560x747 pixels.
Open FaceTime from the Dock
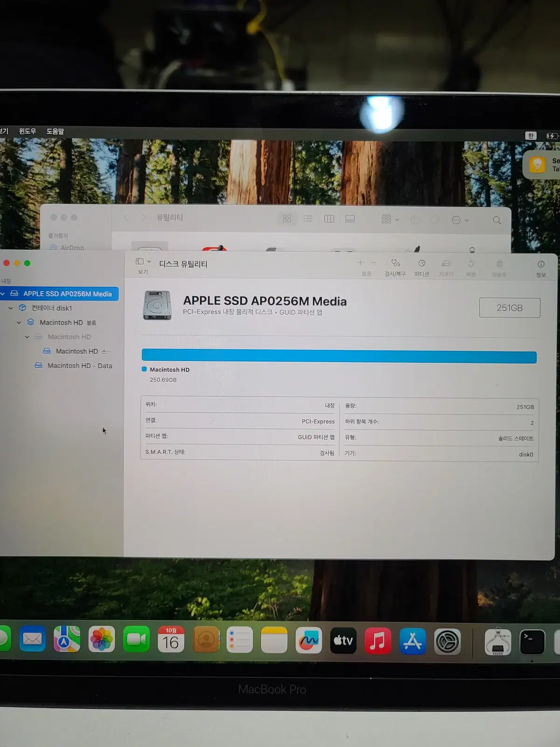point(136,639)
